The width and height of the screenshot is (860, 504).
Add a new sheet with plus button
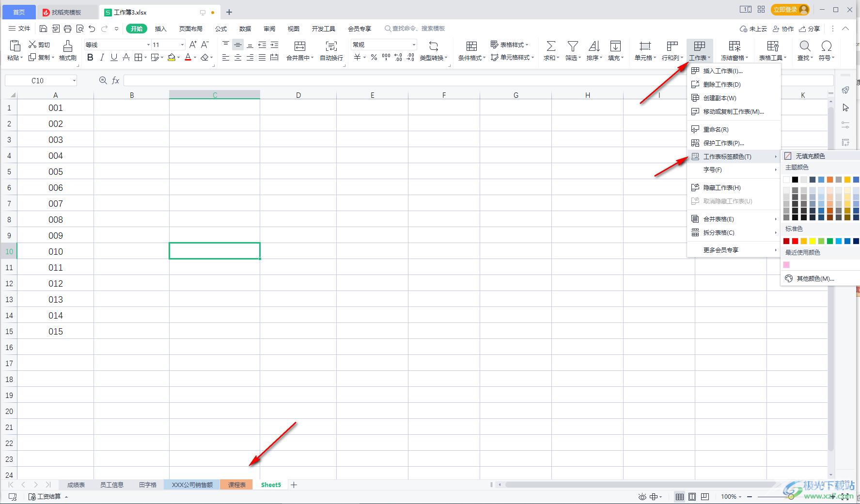tap(294, 485)
